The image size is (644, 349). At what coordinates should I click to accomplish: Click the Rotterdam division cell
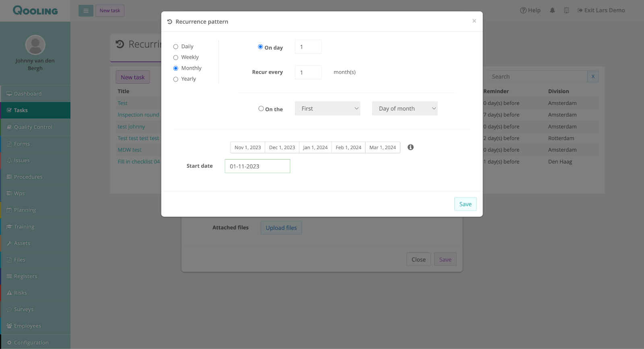click(561, 138)
